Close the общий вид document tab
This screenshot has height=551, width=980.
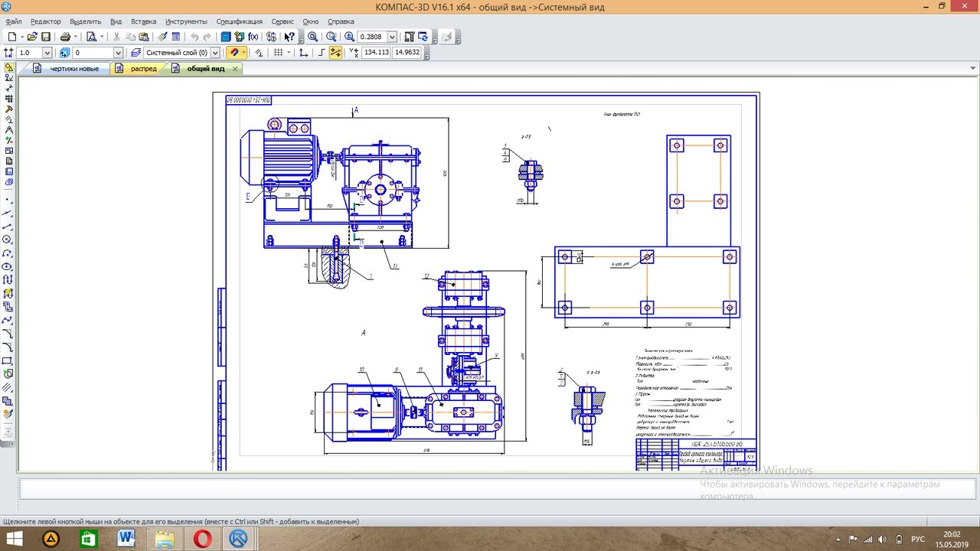point(235,69)
